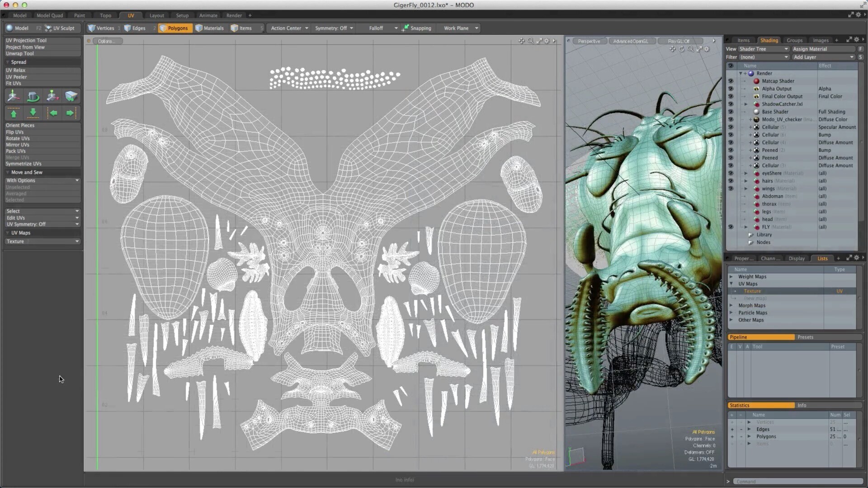Open the UV dropdown menu
The height and width of the screenshot is (488, 868).
(x=131, y=15)
